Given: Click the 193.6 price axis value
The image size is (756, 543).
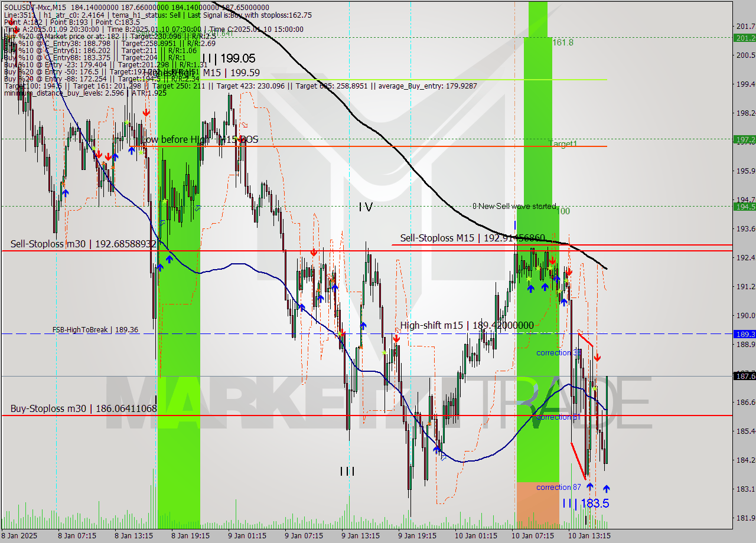Looking at the screenshot, I should coord(746,229).
